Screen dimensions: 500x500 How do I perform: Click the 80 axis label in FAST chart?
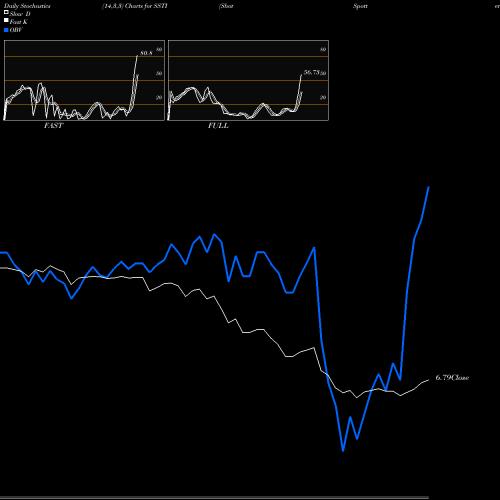pos(159,49)
